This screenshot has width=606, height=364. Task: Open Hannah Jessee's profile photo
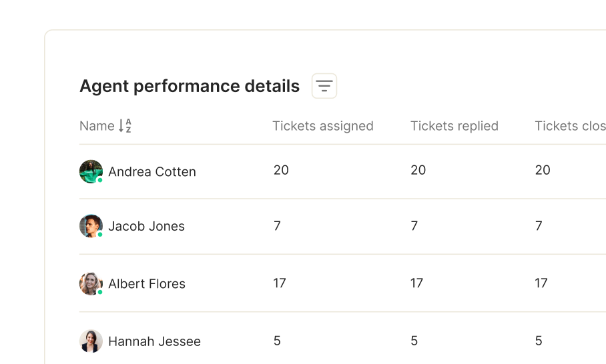click(91, 341)
